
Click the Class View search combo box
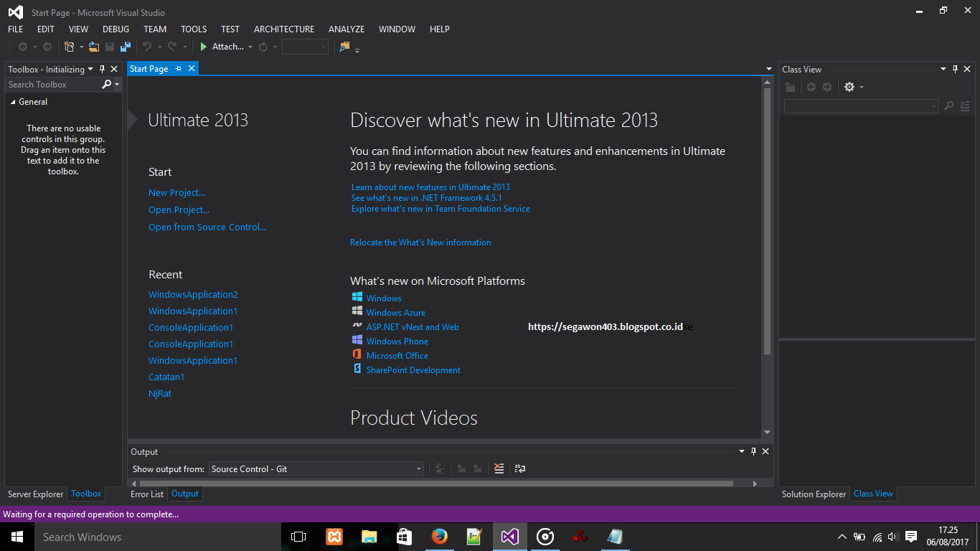tap(861, 106)
